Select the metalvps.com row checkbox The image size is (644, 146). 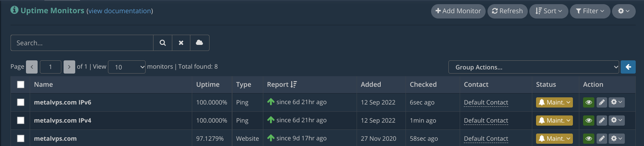21,138
